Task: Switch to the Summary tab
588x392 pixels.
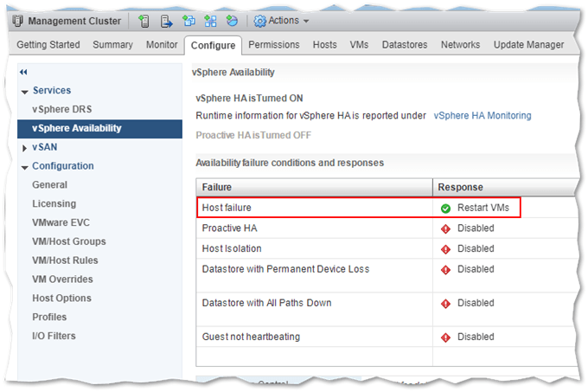Action: pos(112,45)
